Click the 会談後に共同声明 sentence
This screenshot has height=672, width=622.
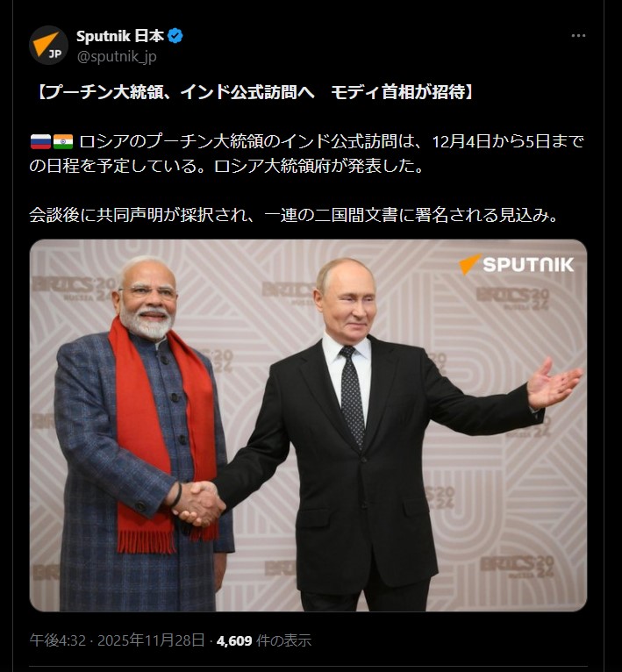click(295, 215)
